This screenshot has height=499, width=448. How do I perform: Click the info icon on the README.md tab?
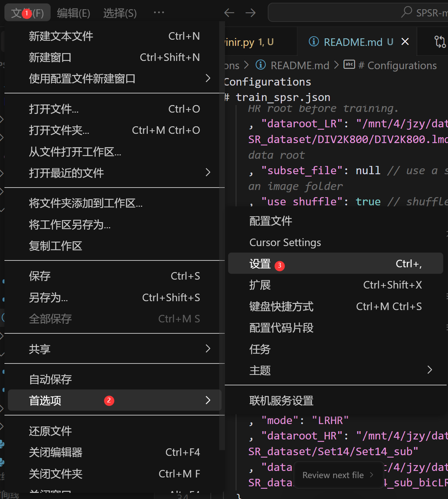(x=314, y=42)
